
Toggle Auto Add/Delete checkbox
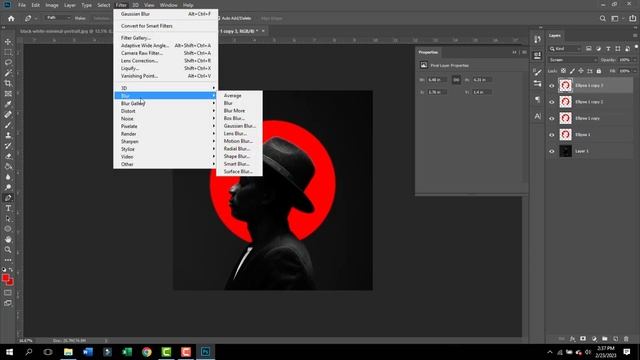(x=219, y=18)
